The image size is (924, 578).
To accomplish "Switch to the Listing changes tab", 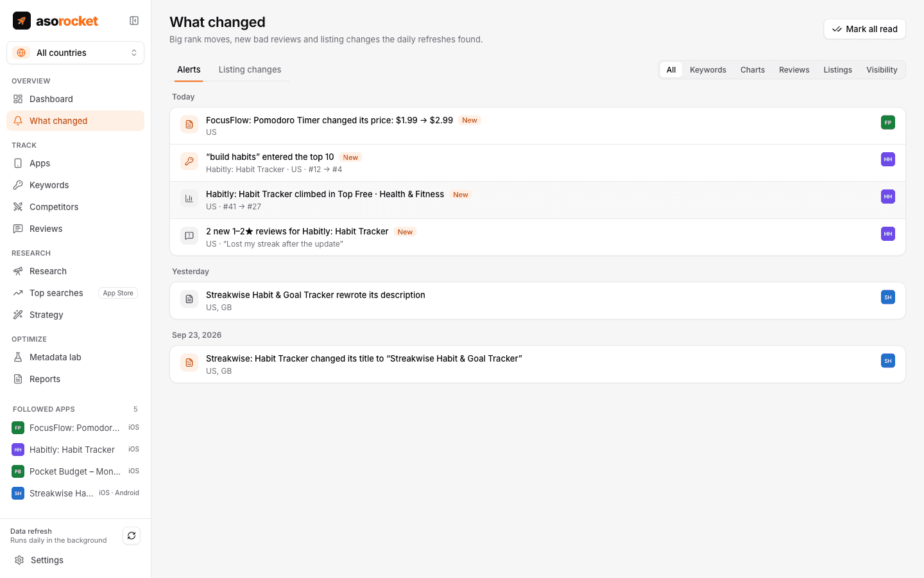I will coord(250,69).
